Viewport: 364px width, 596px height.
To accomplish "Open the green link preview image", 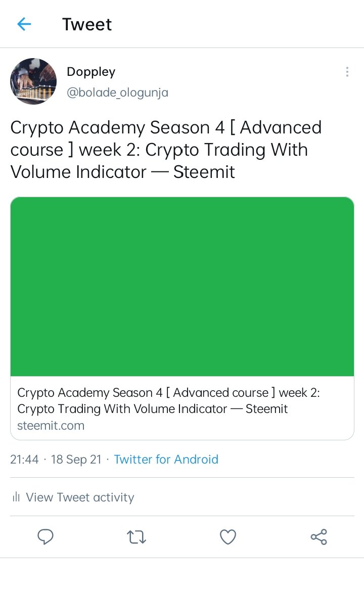I will tap(182, 286).
